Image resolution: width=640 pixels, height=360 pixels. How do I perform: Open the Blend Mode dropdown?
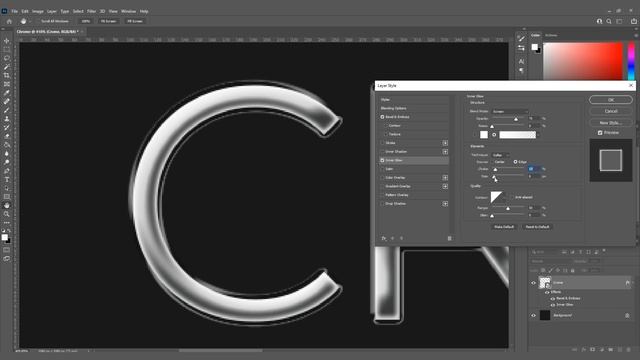(510, 111)
